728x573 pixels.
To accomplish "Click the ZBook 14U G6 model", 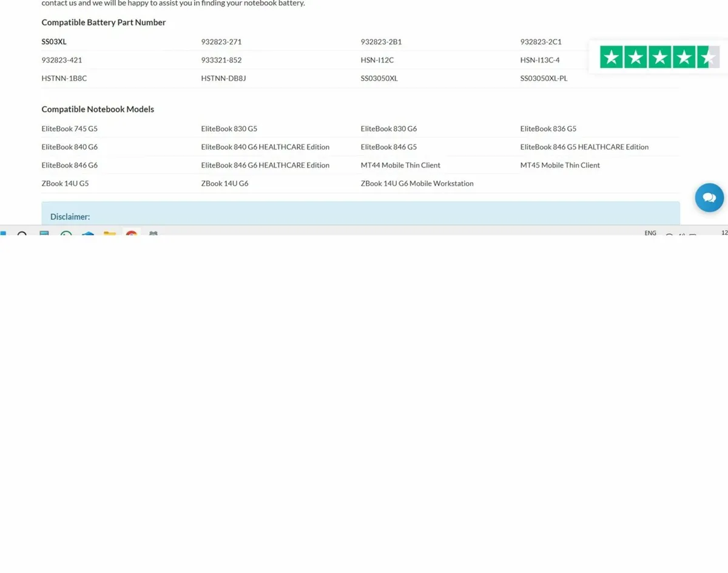I will pyautogui.click(x=224, y=183).
